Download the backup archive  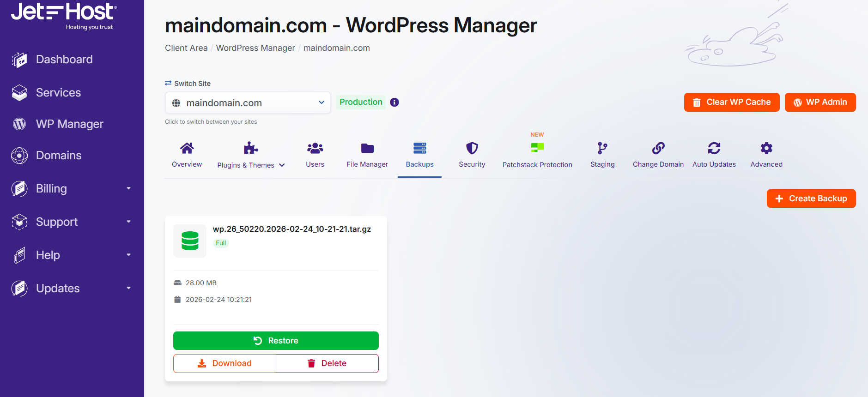point(225,363)
